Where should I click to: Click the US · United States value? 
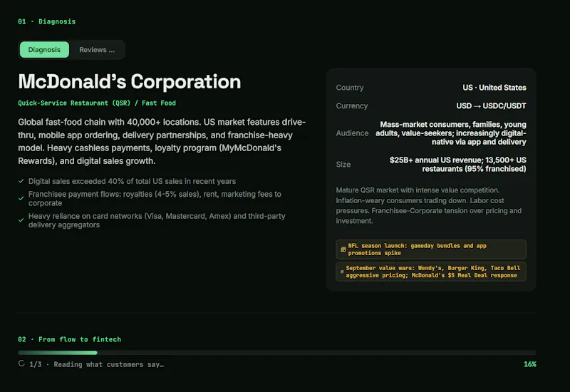494,88
